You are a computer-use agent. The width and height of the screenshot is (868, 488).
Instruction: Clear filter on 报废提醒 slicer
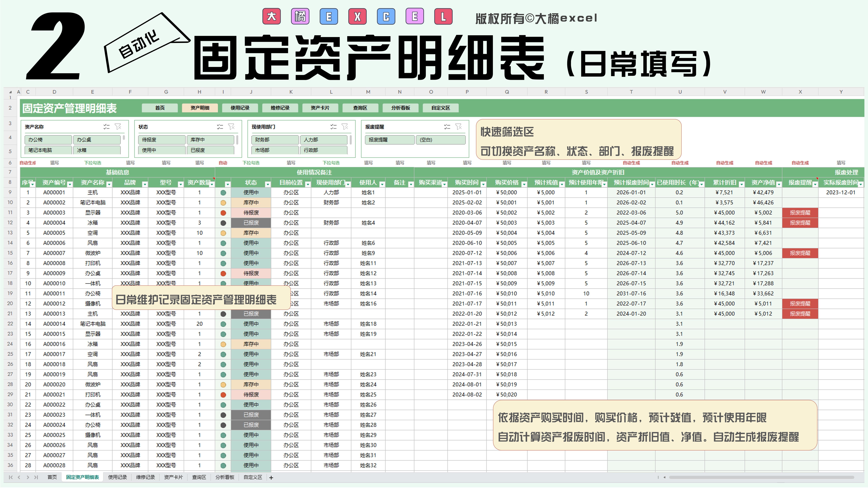coord(458,127)
